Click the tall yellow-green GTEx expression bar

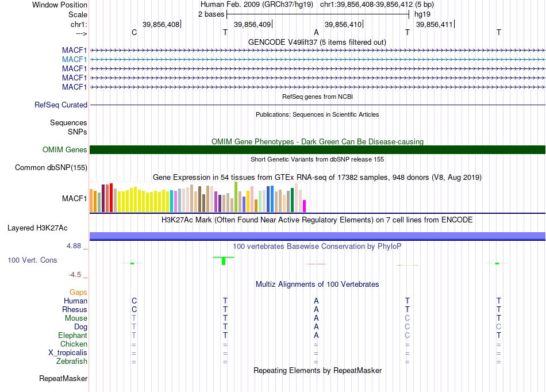[236, 197]
